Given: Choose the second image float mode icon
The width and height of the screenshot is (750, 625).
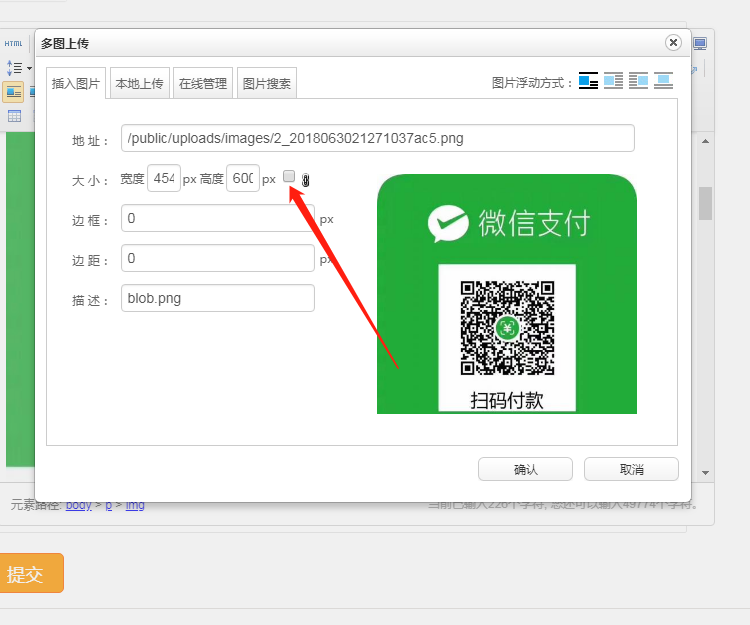Looking at the screenshot, I should pyautogui.click(x=613, y=81).
